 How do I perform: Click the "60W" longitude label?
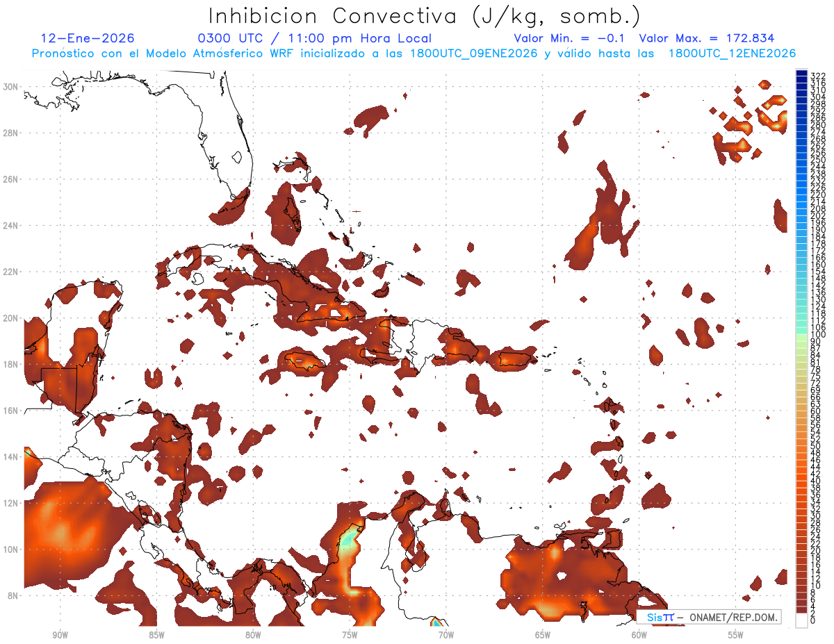tap(639, 634)
